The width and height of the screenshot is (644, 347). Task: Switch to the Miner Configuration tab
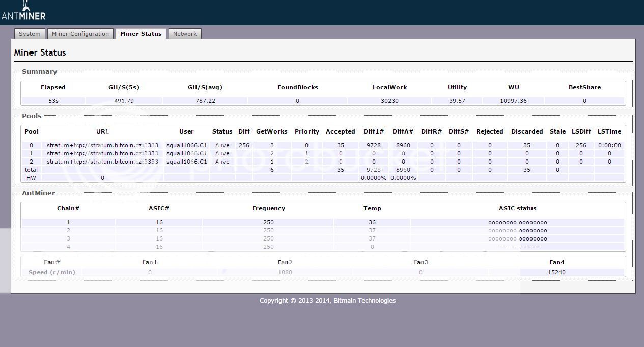click(x=80, y=34)
